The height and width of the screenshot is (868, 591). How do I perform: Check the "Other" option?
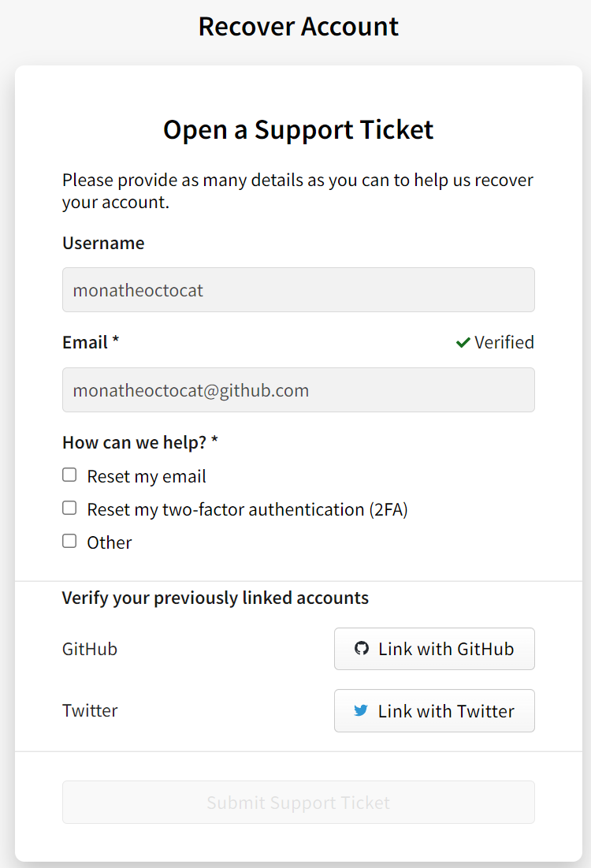pos(69,541)
